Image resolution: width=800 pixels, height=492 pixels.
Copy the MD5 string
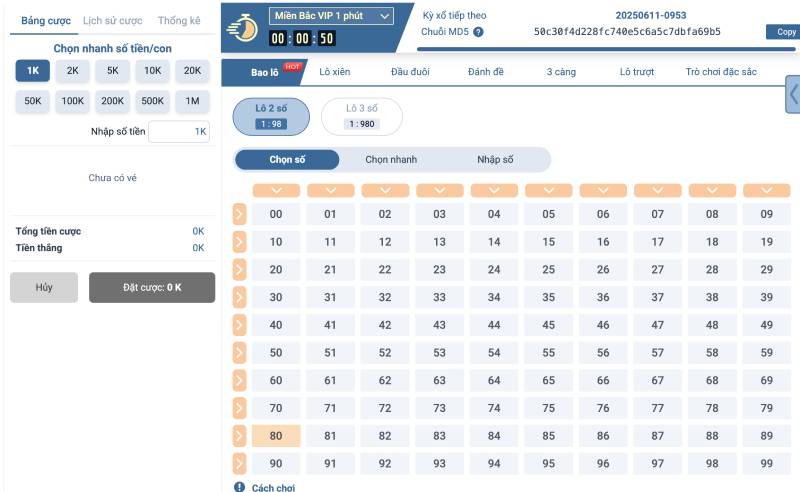click(786, 32)
